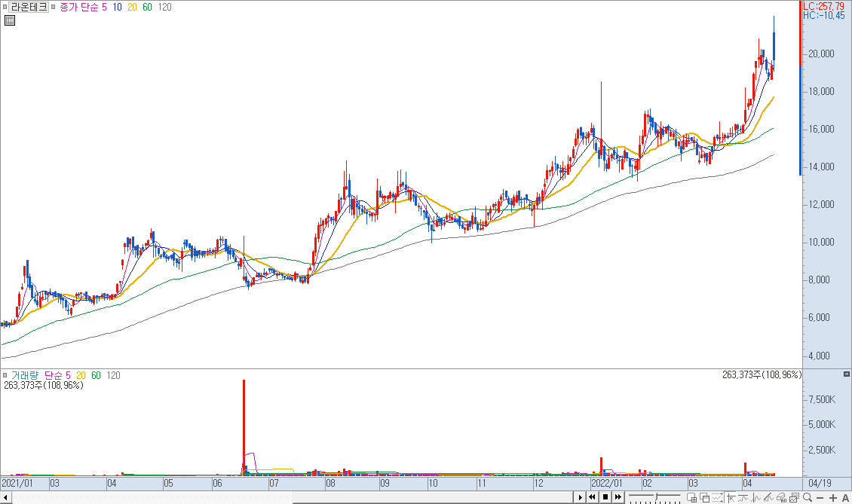852x504 pixels.
Task: Toggle the square before 거래량 label
Action: tap(5, 375)
